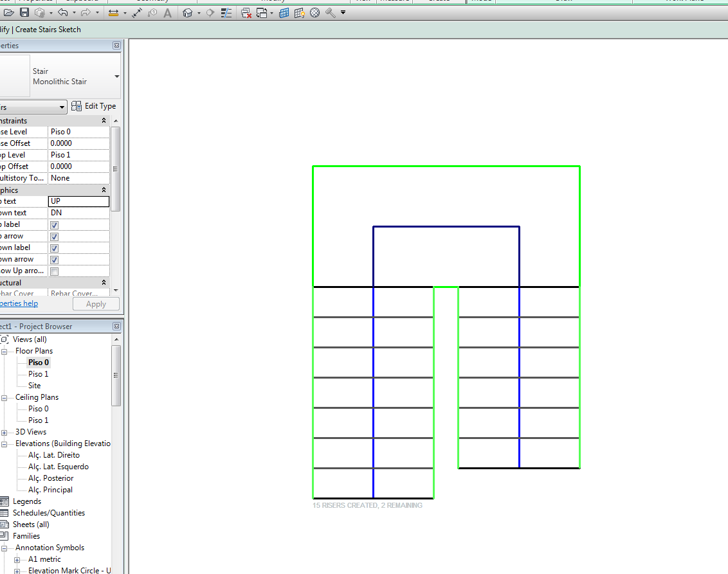Toggle the Thin Lines icon
Image resolution: width=728 pixels, height=574 pixels.
click(226, 13)
